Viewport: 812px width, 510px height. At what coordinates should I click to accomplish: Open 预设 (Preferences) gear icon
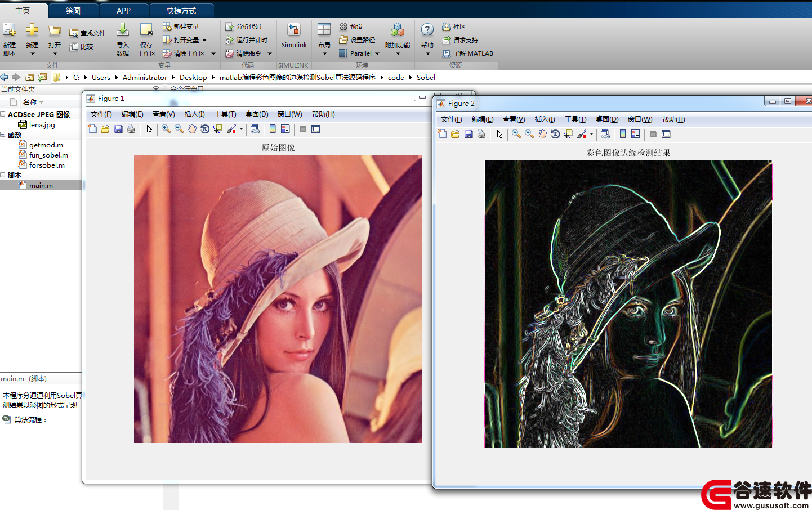coord(343,26)
